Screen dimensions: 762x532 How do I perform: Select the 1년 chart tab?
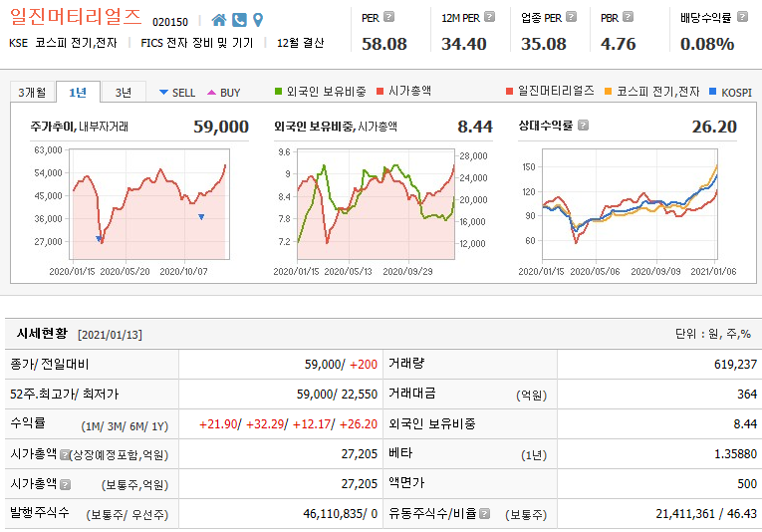point(78,92)
